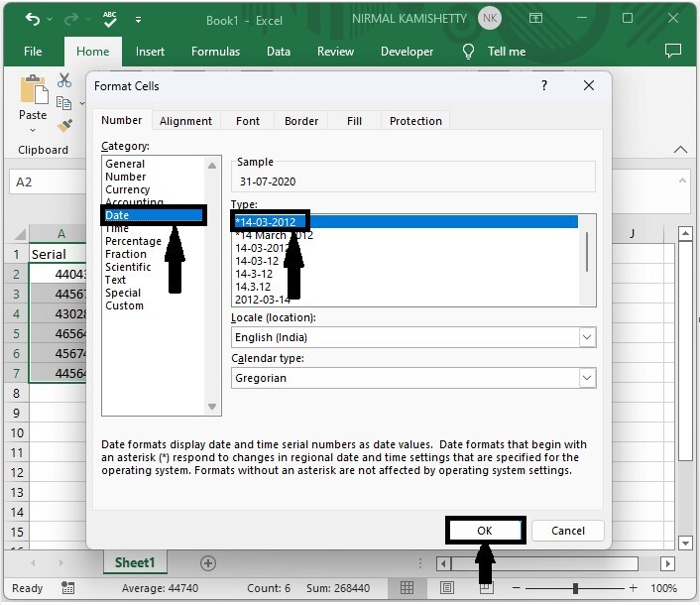Select the Format Painter brush icon

click(x=64, y=126)
